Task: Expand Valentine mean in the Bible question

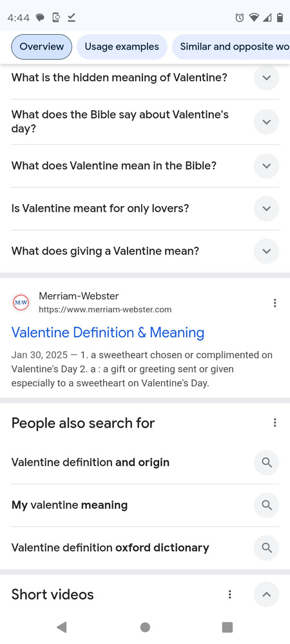Action: (x=267, y=166)
